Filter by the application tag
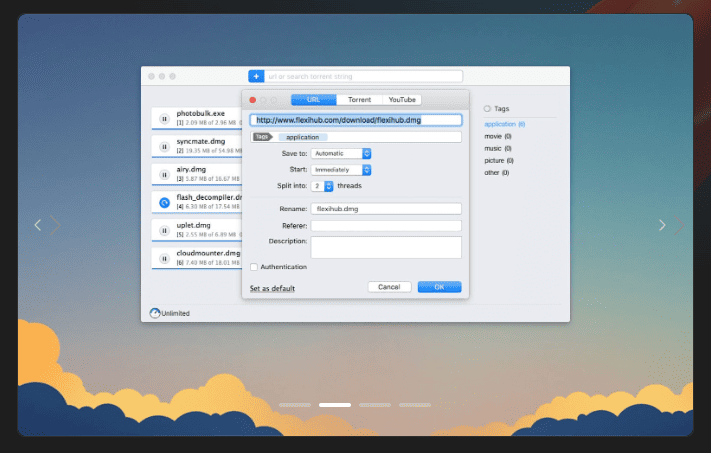 504,124
